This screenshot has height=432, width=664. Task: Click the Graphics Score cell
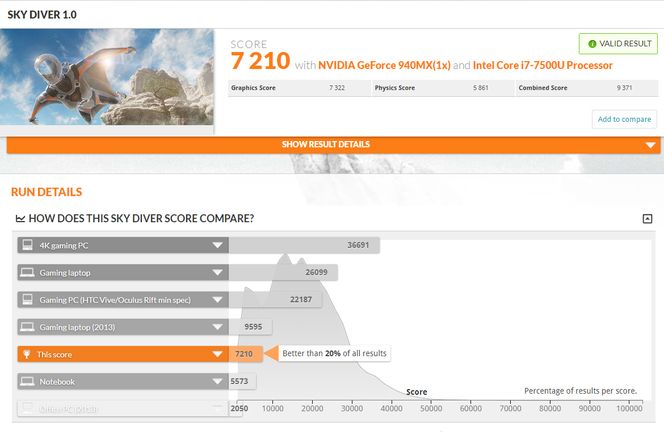pos(299,88)
